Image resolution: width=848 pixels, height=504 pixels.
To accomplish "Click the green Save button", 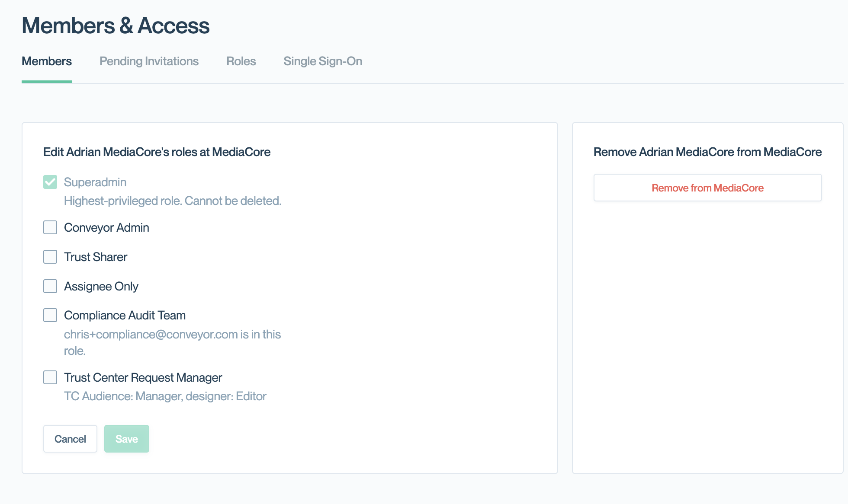I will click(x=126, y=439).
